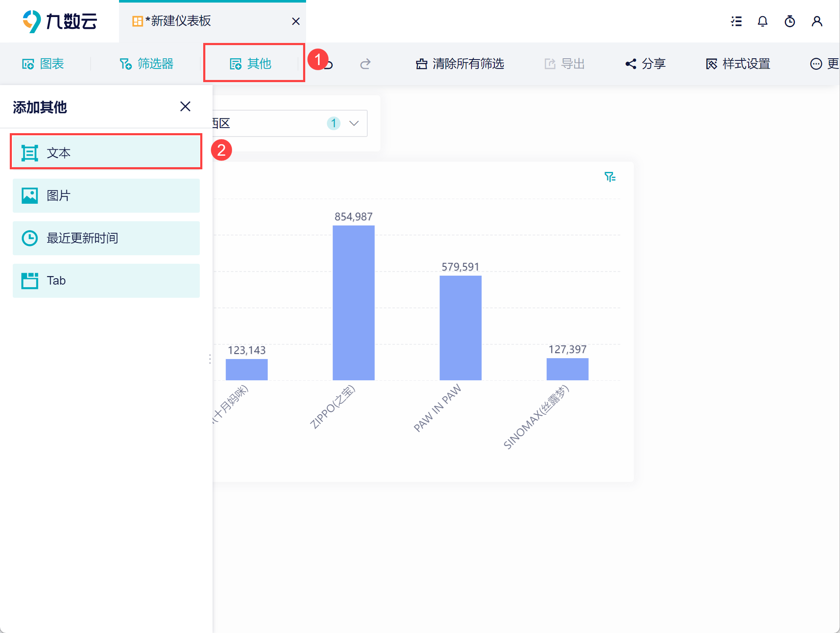Screen dimensions: 840x633
Task: Open the 其他 components menu
Action: point(251,64)
